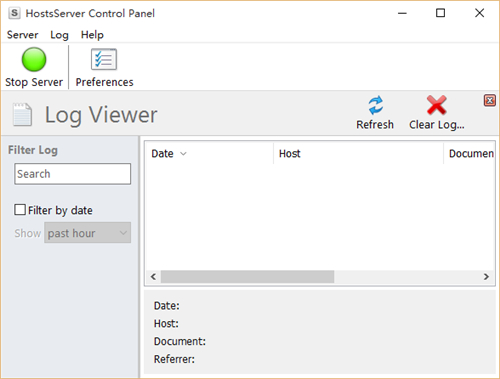Click the Host column header
The height and width of the screenshot is (379, 500).
[x=358, y=154]
